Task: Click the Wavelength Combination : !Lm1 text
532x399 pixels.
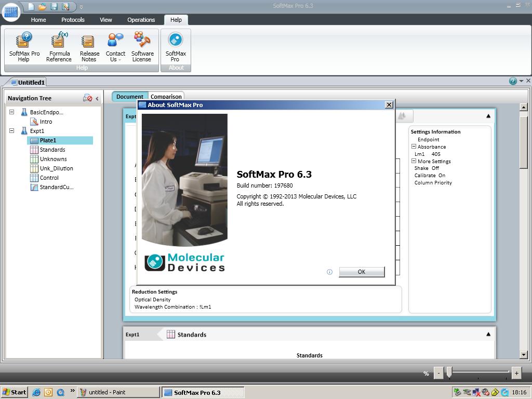Action: 172,307
